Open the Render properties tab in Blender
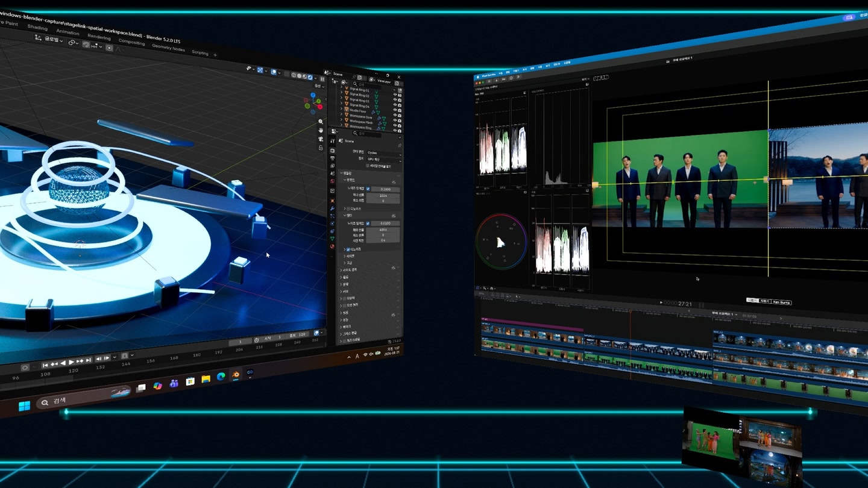 (332, 150)
